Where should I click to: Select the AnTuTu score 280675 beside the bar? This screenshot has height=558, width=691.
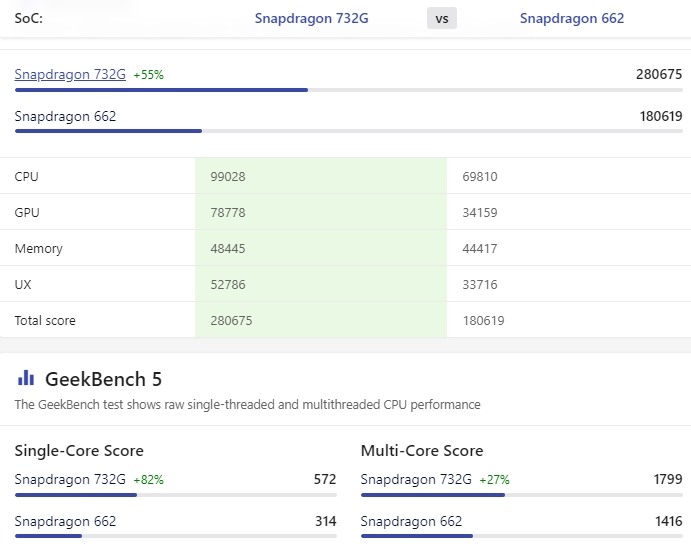pos(659,74)
